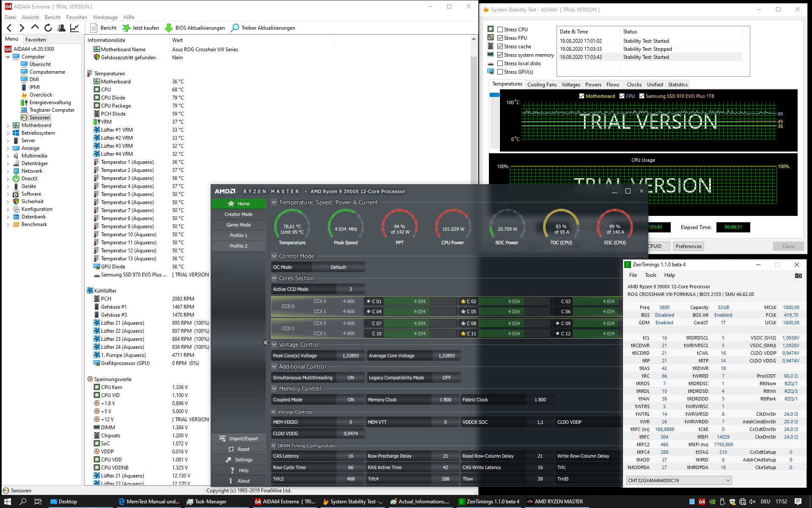This screenshot has height=508, width=812.
Task: Click Peak Core(s) Voltage value field
Action: pos(351,356)
